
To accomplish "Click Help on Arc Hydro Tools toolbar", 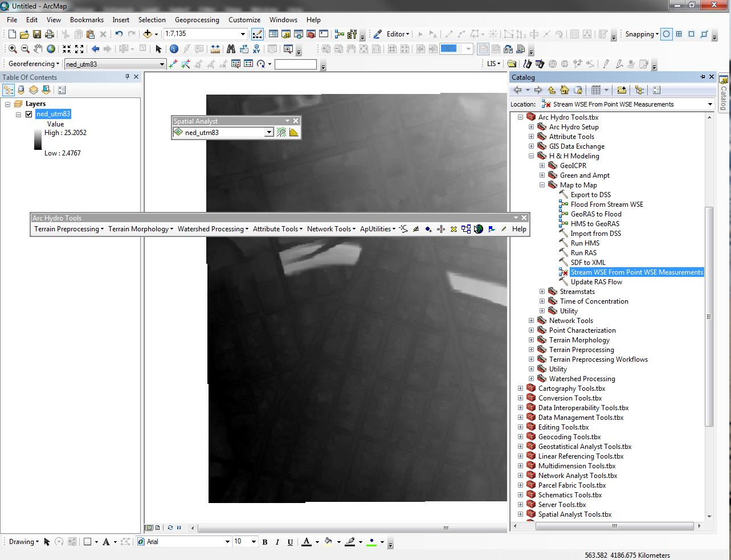I will point(519,229).
